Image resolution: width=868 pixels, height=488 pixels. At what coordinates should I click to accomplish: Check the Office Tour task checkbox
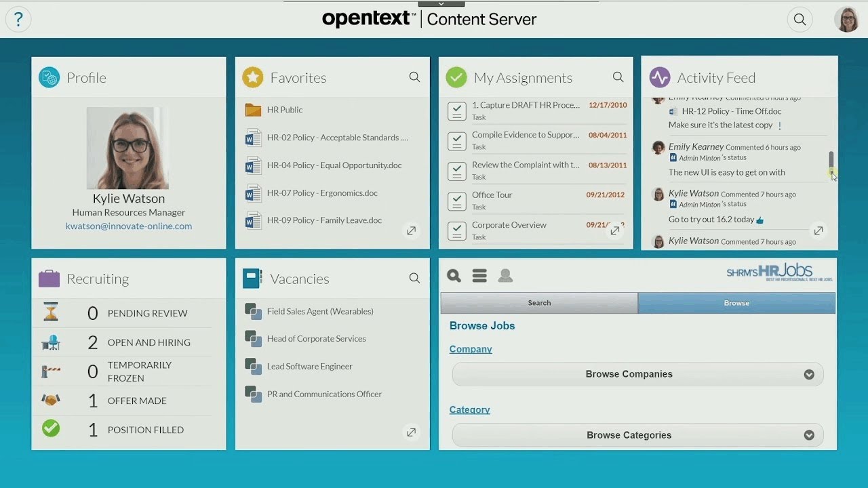[x=457, y=201]
